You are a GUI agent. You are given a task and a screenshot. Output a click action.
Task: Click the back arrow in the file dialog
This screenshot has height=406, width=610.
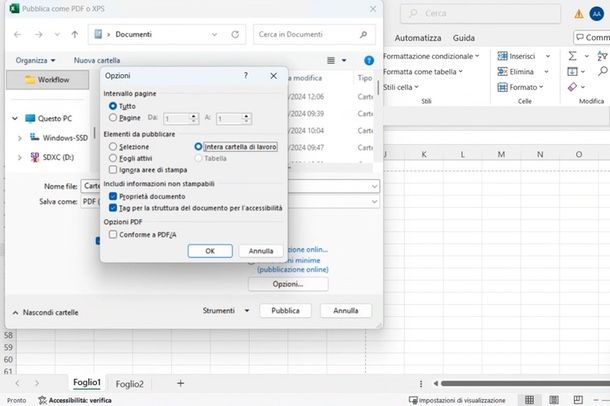pos(18,35)
